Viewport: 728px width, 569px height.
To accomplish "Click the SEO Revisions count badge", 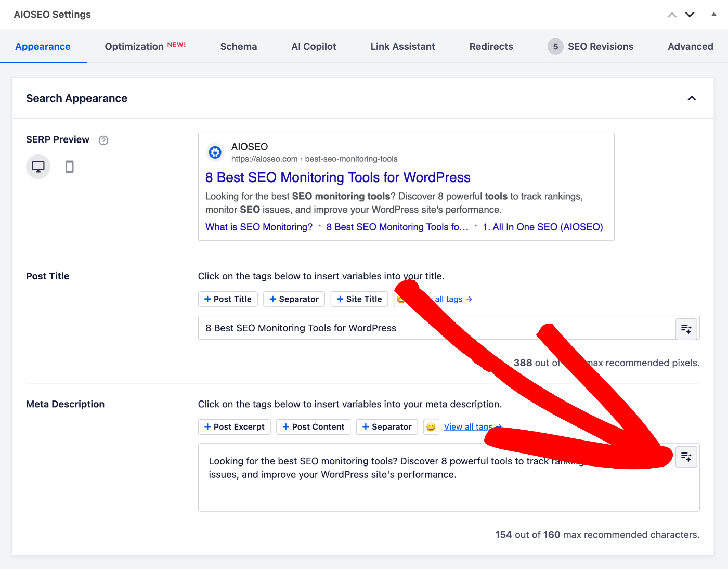I will (x=555, y=47).
